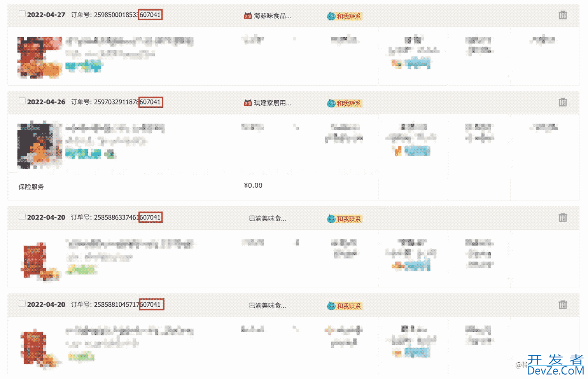Click Tmall icon beside 海瑟味食品 shop

(248, 16)
